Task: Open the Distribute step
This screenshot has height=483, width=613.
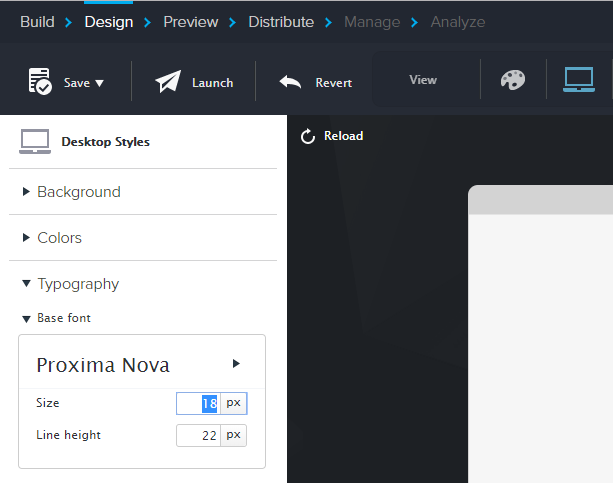Action: [x=281, y=22]
